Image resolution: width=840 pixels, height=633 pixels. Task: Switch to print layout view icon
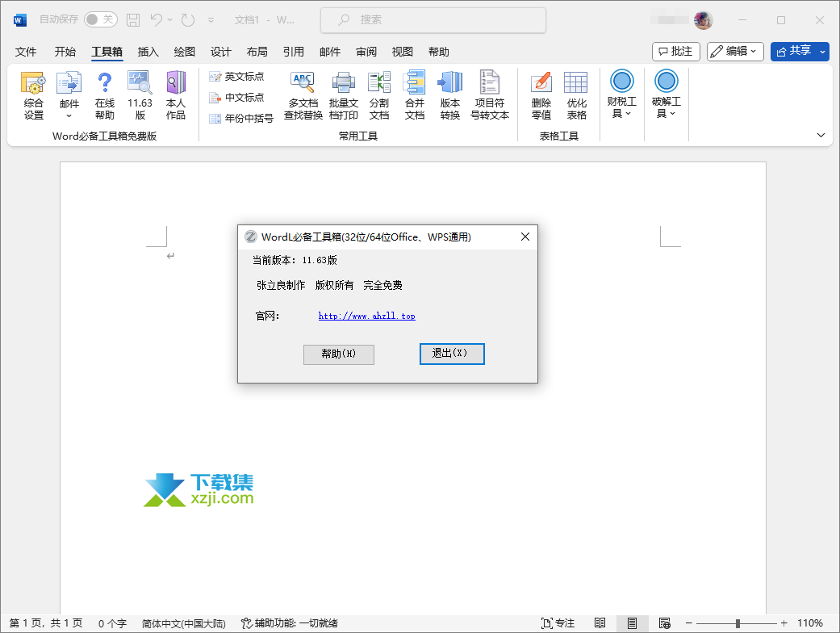(x=632, y=623)
